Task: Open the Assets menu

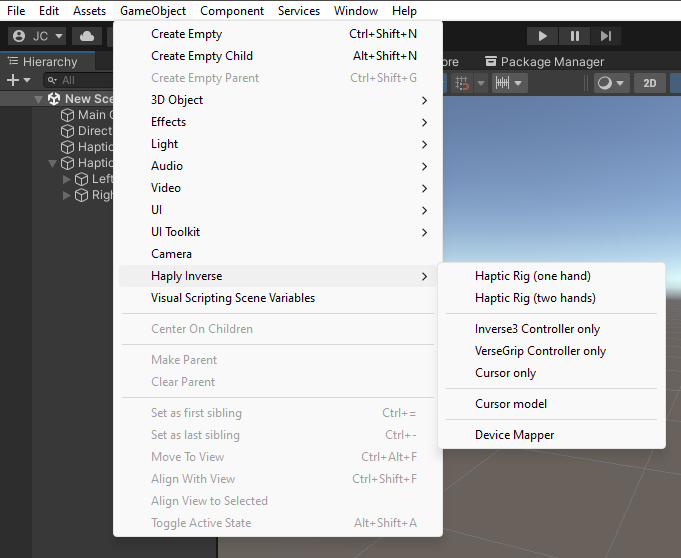Action: coord(89,11)
